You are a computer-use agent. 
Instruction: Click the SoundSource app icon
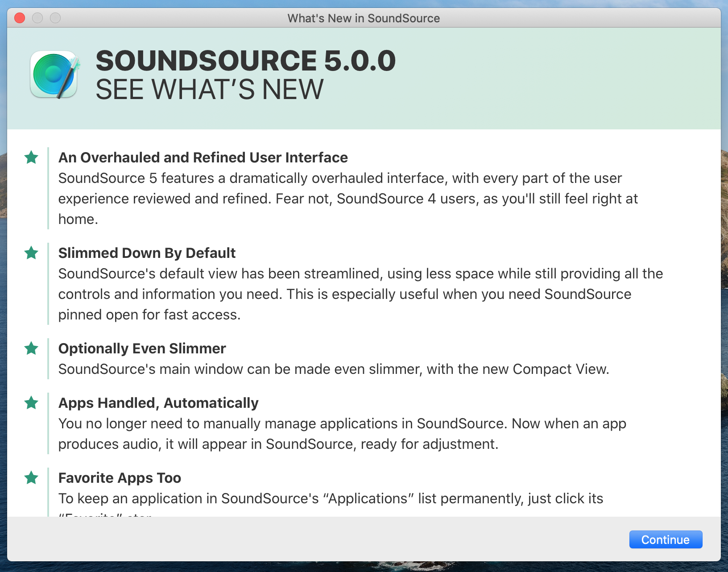(x=54, y=74)
